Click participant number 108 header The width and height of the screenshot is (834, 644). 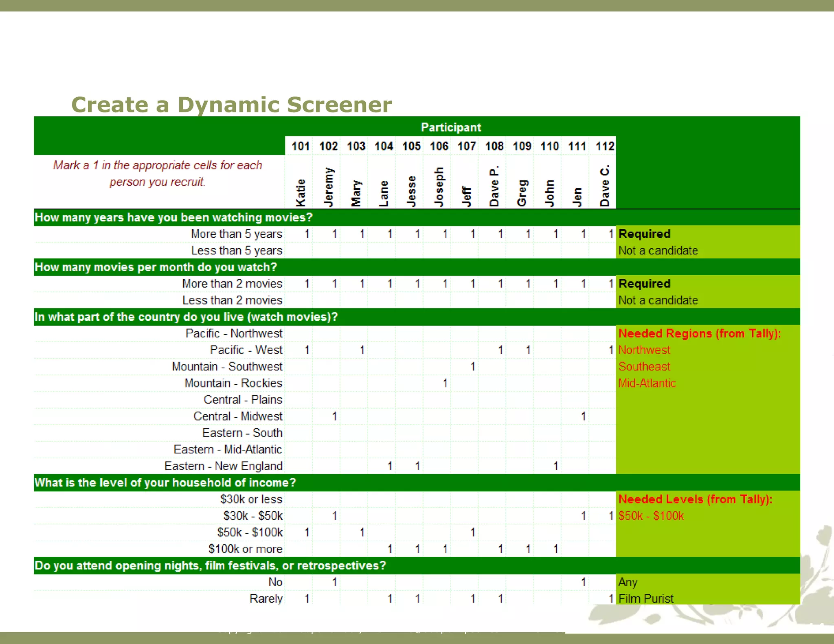[x=494, y=146]
